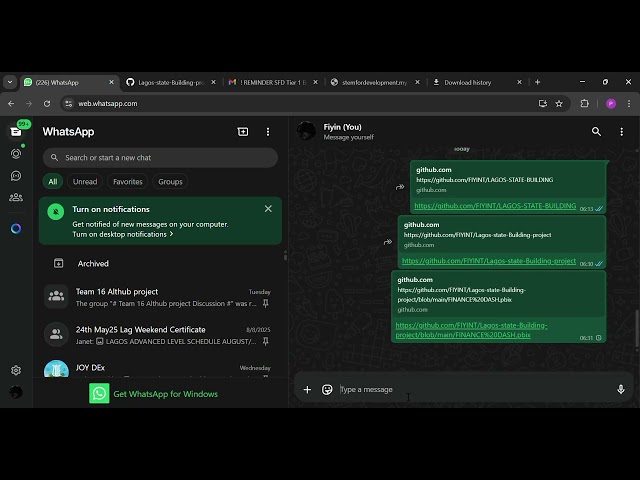The image size is (640, 480).
Task: Select the Favorites filter chip
Action: point(128,182)
